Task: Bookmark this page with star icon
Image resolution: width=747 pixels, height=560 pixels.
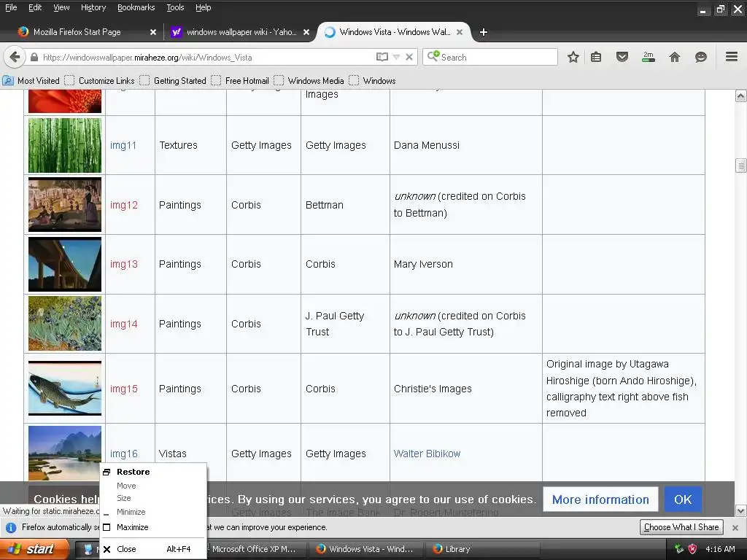Action: [x=573, y=57]
